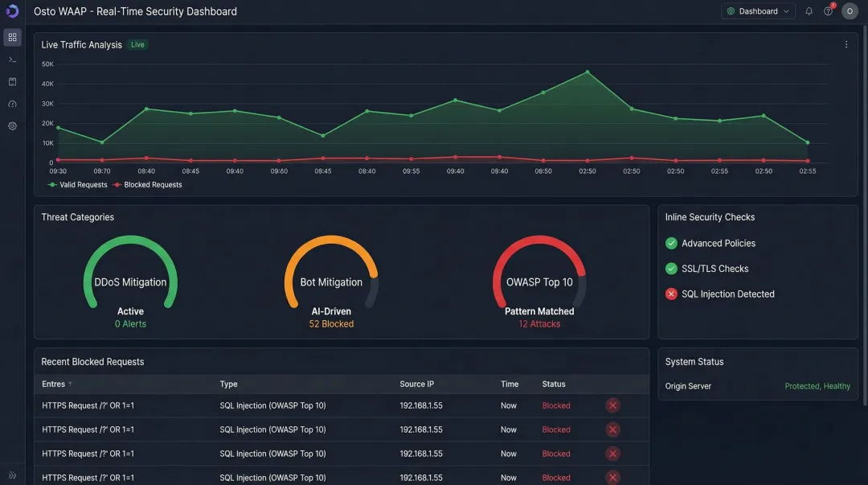Screen dimensions: 868x485
Task: Click the OWASP Top 10 gauge arc
Action: pyautogui.click(x=539, y=241)
